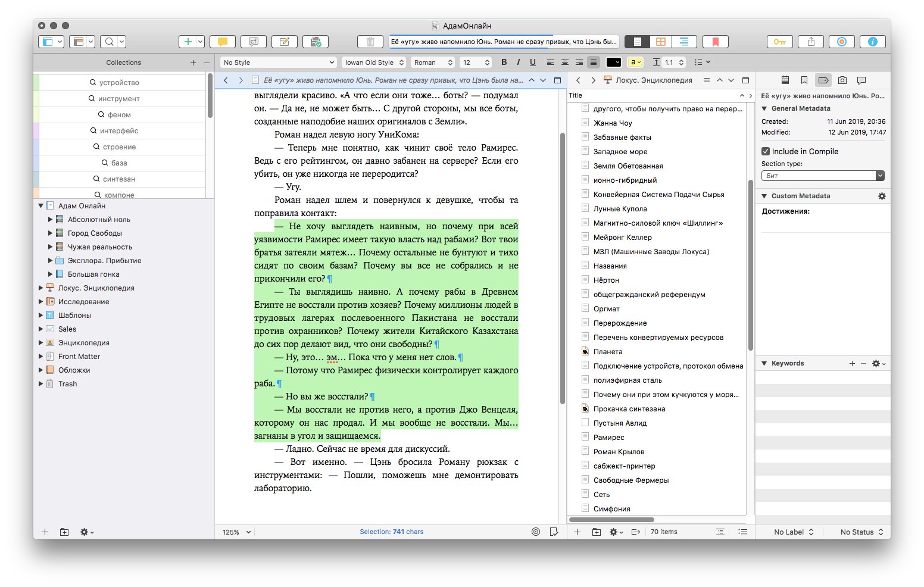Open Project Targets bullseye icon
Viewport: 924px width, 587px height.
841,42
